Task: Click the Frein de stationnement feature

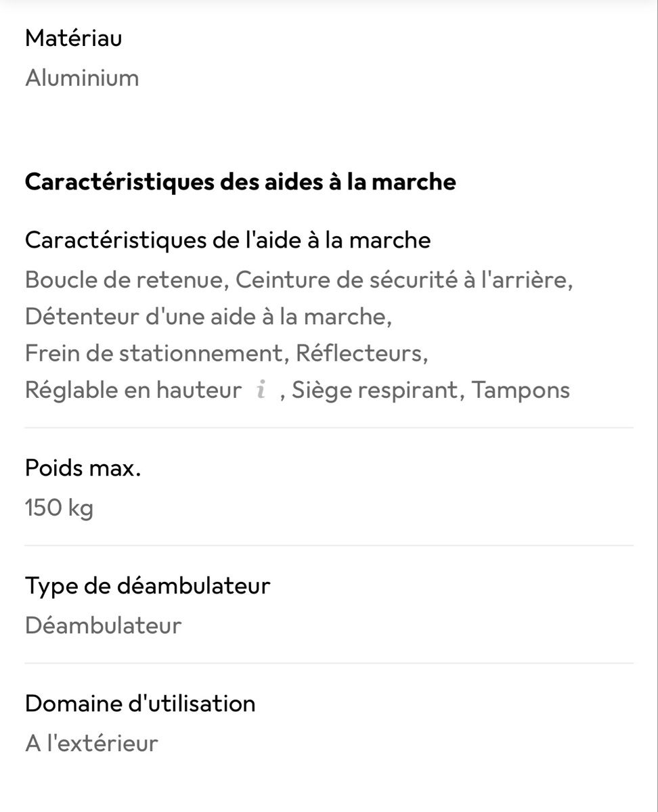Action: click(x=153, y=353)
